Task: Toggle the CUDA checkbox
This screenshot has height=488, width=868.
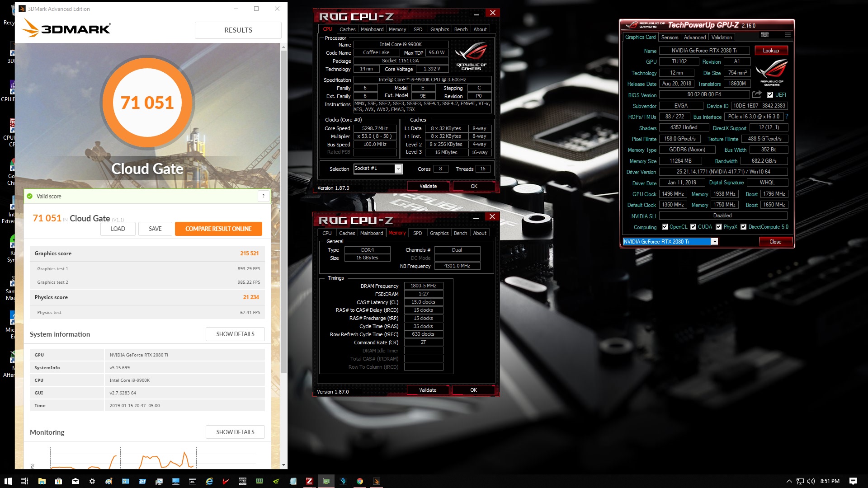Action: pos(693,227)
